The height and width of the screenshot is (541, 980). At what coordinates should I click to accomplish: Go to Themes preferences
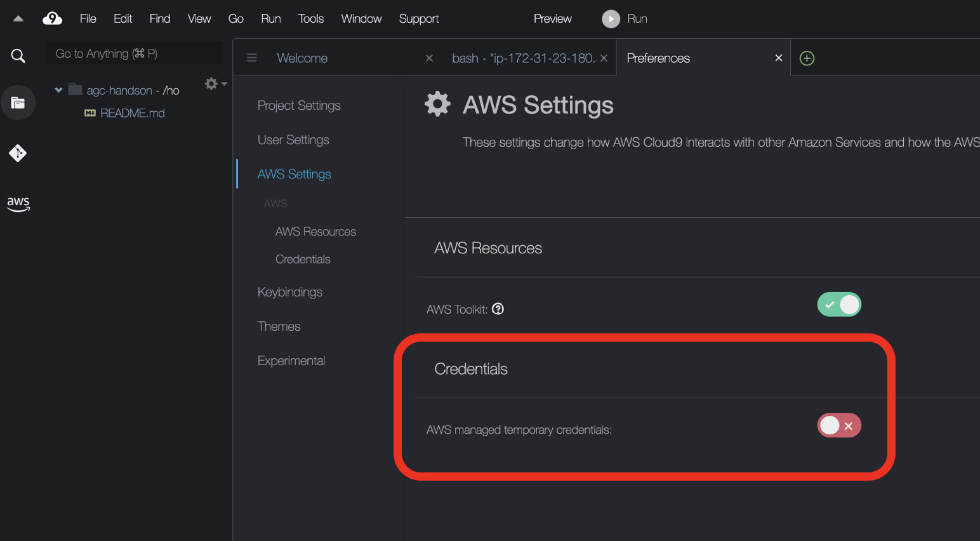point(279,326)
